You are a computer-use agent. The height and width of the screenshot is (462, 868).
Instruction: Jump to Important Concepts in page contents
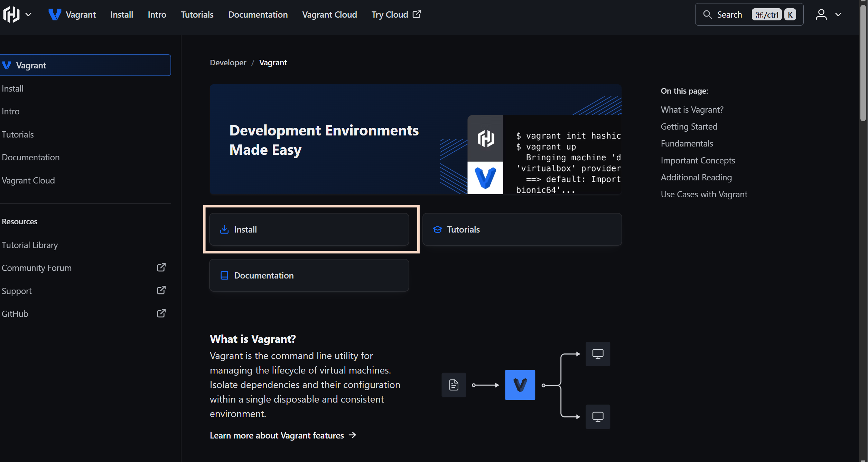(x=698, y=160)
